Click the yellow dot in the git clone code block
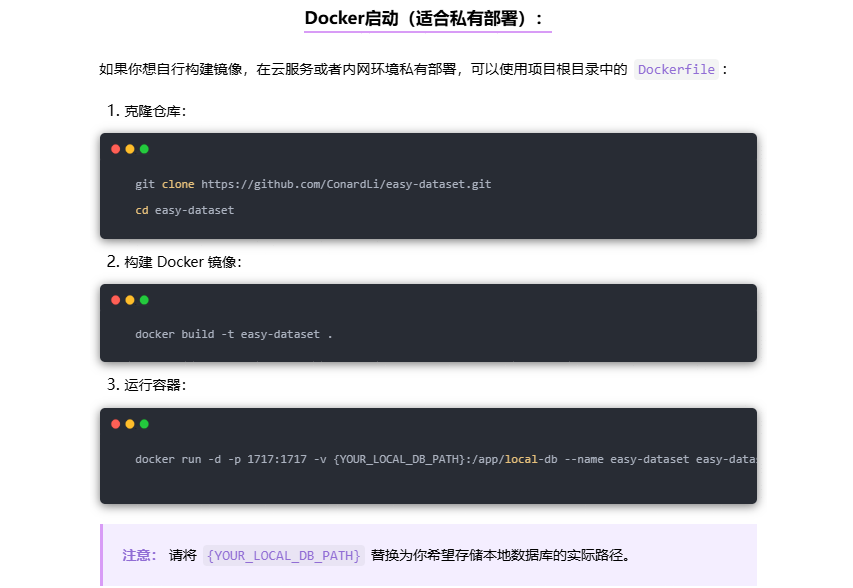This screenshot has width=853, height=588. click(x=130, y=149)
